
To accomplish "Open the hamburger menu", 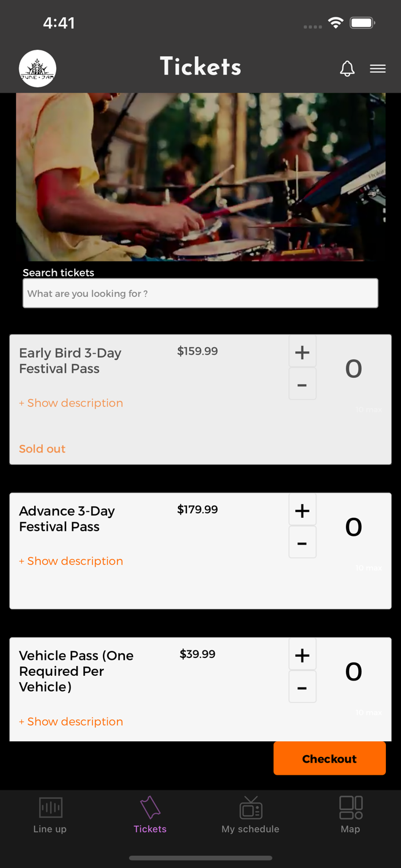I will (378, 68).
